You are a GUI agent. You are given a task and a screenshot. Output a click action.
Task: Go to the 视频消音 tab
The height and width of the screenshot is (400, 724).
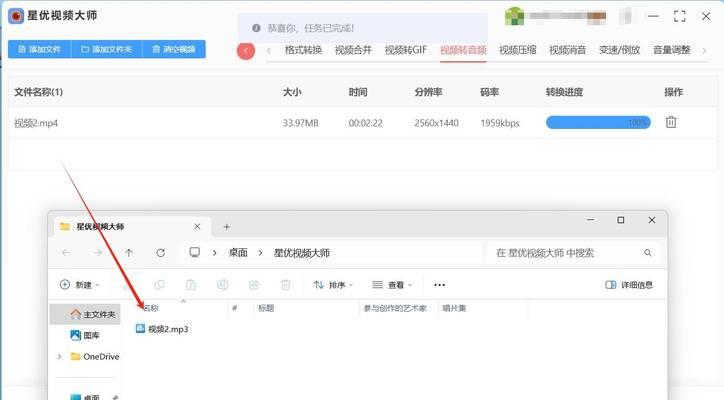pyautogui.click(x=567, y=50)
